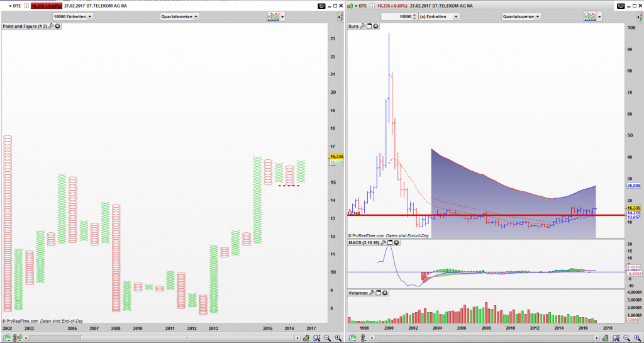
Task: Open the arrow next to right add-indicator icon
Action: click(x=600, y=17)
